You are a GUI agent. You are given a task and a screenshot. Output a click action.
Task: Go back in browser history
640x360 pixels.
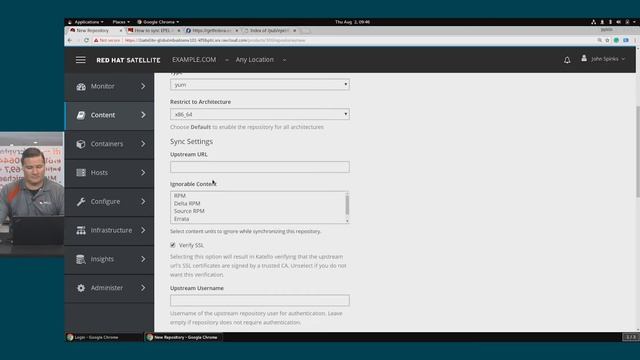click(70, 40)
